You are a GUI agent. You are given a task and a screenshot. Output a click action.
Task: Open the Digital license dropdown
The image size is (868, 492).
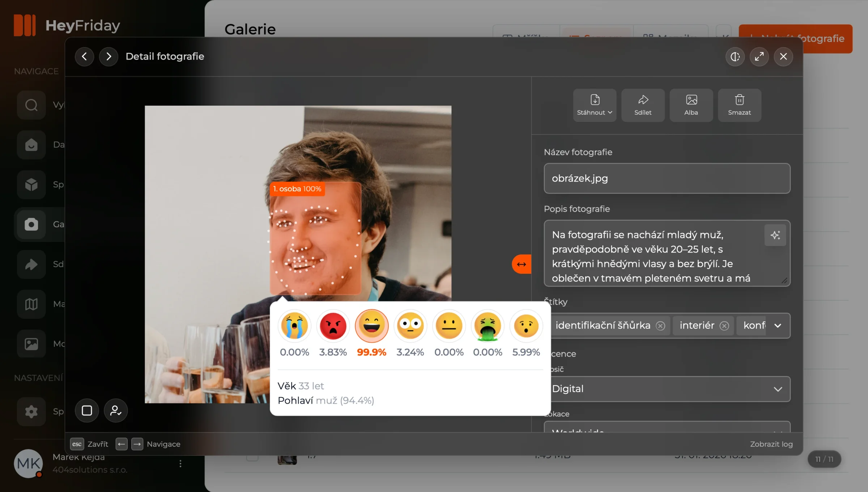pyautogui.click(x=667, y=389)
